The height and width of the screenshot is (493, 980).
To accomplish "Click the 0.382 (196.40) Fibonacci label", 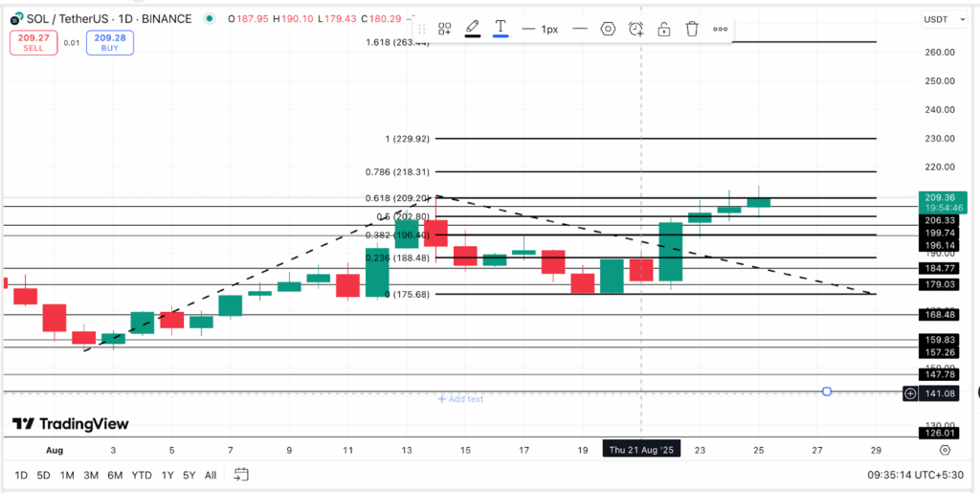I will click(x=397, y=235).
